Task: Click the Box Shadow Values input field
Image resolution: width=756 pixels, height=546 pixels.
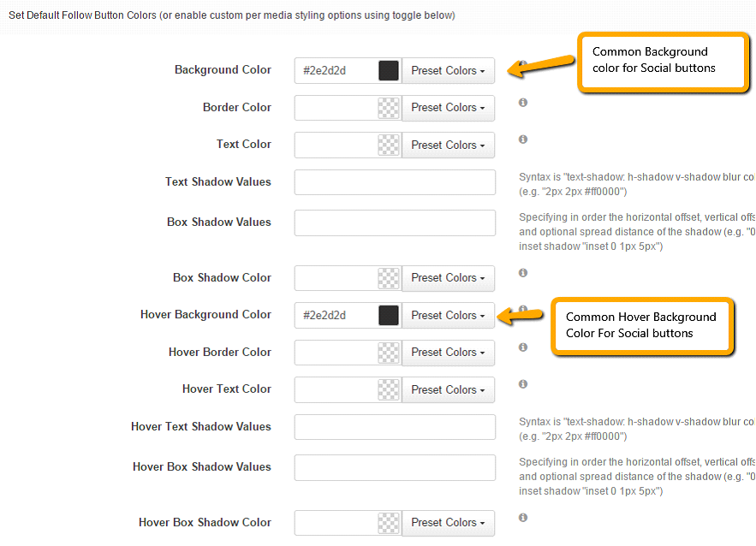Action: [x=395, y=223]
